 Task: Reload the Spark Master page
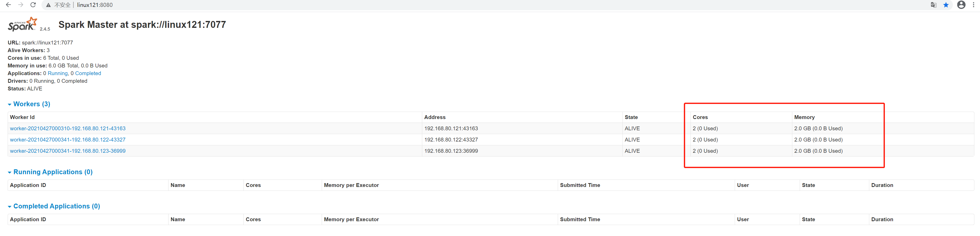[x=33, y=5]
